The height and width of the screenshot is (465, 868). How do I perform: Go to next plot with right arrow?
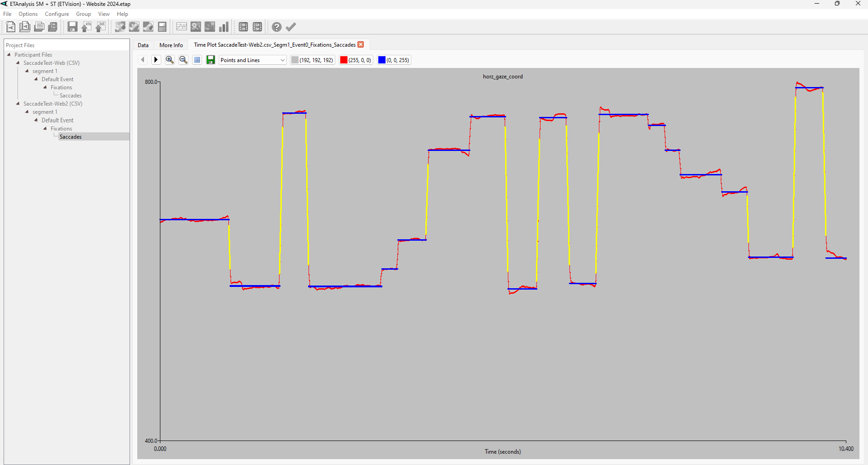[x=156, y=60]
